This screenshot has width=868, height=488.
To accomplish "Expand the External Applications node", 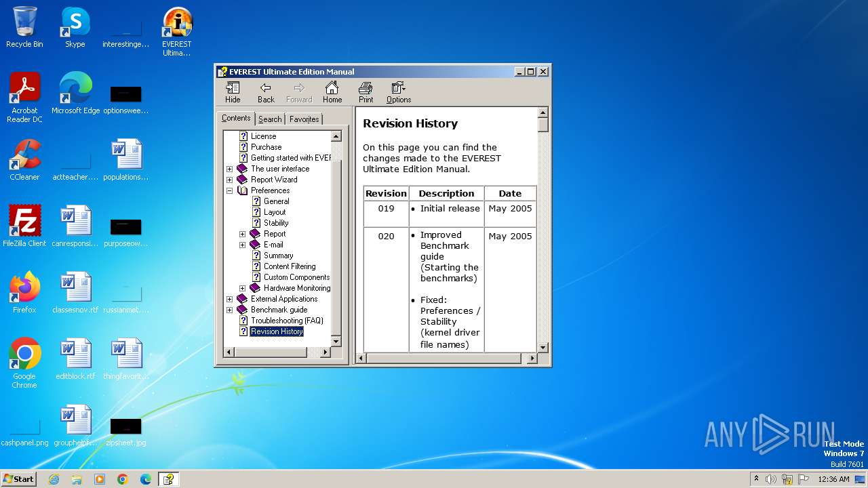I will pos(229,299).
